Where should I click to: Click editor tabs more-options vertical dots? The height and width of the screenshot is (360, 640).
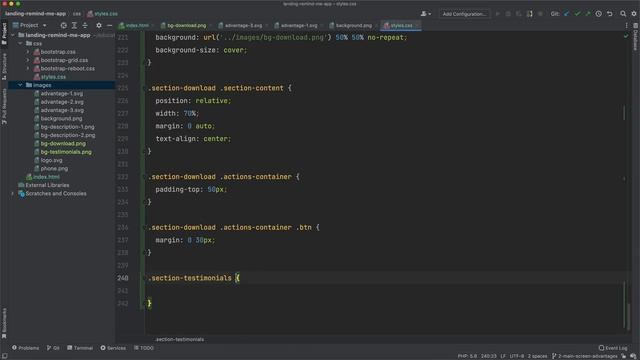pos(627,25)
